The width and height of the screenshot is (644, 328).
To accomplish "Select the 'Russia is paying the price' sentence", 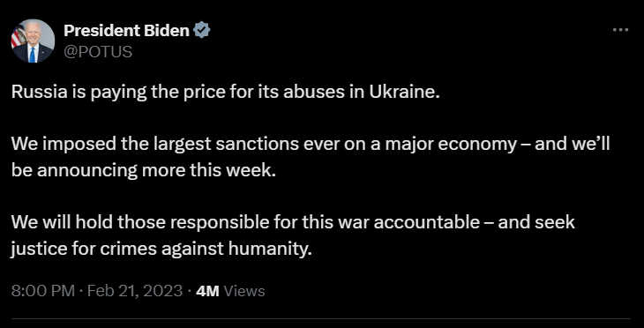I will pyautogui.click(x=226, y=93).
